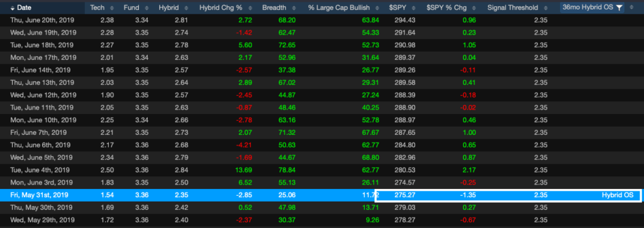Open the filter icon on 36mo Hybrid OS
This screenshot has height=228, width=644.
(x=619, y=8)
